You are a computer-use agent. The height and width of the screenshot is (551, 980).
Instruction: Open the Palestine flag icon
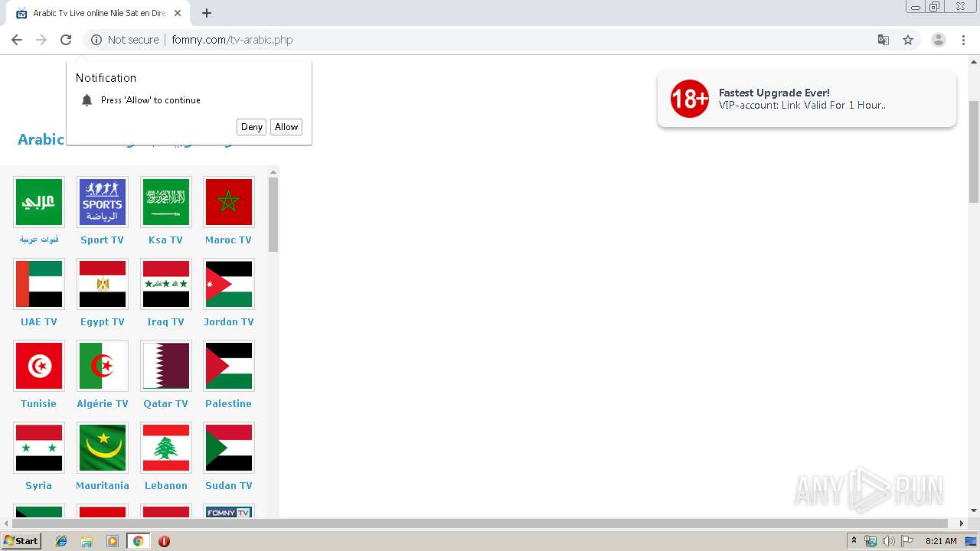[228, 366]
